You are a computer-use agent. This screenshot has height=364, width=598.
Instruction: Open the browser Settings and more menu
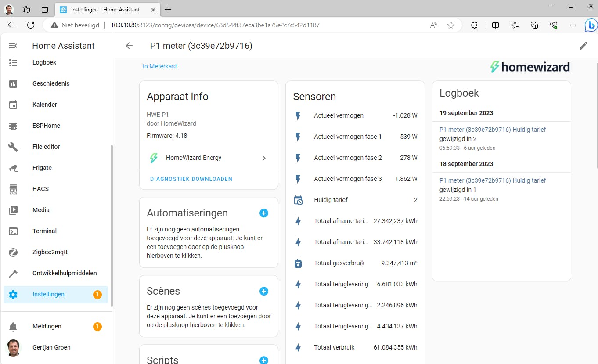573,25
